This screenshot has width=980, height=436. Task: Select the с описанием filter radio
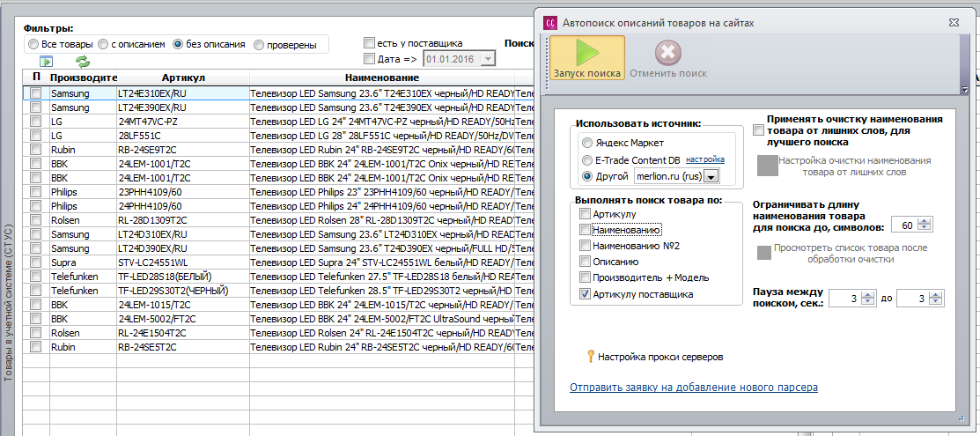[103, 44]
